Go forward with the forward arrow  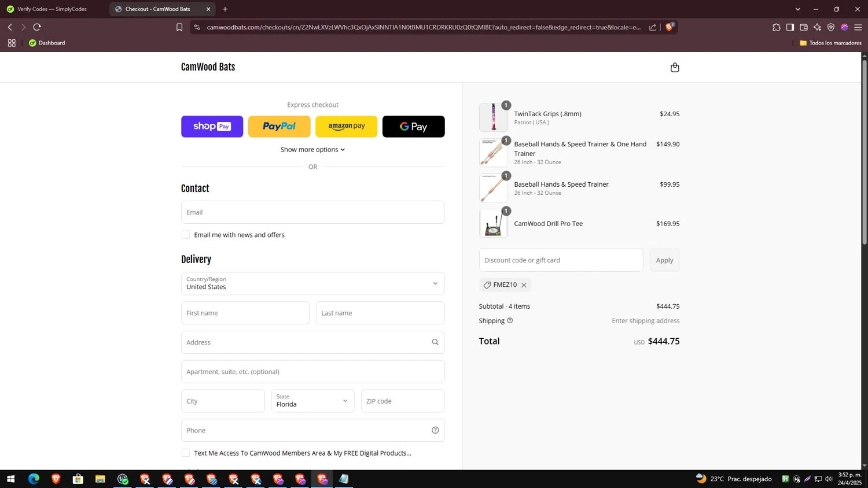(23, 27)
